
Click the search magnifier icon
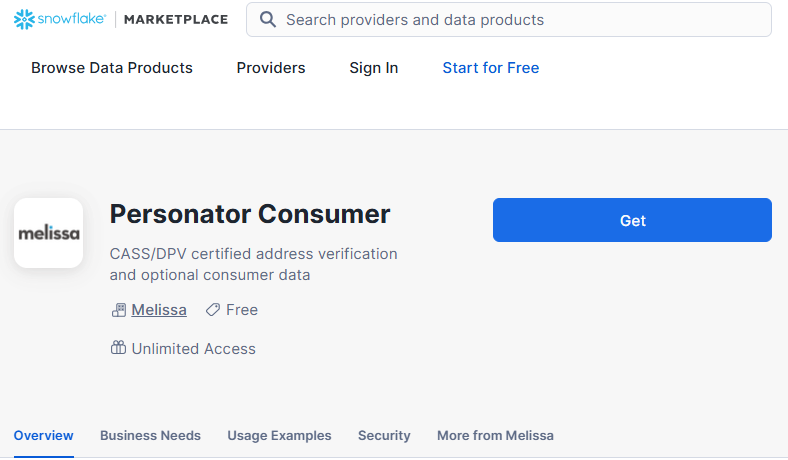point(267,20)
